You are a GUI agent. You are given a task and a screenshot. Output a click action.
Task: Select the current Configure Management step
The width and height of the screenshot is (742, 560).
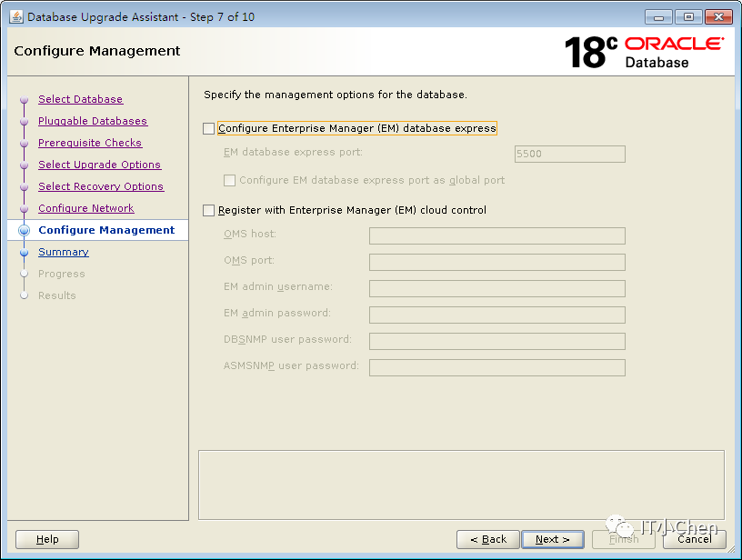click(106, 230)
